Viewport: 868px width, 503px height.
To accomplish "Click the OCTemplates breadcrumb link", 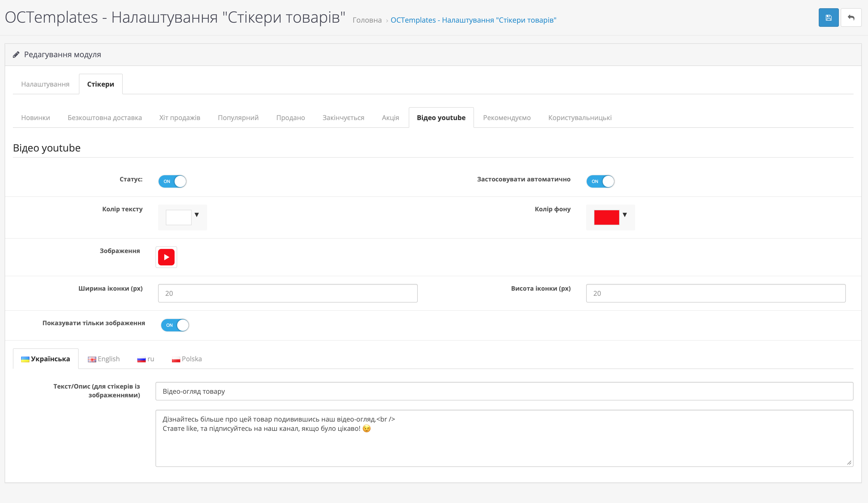I will [x=473, y=20].
